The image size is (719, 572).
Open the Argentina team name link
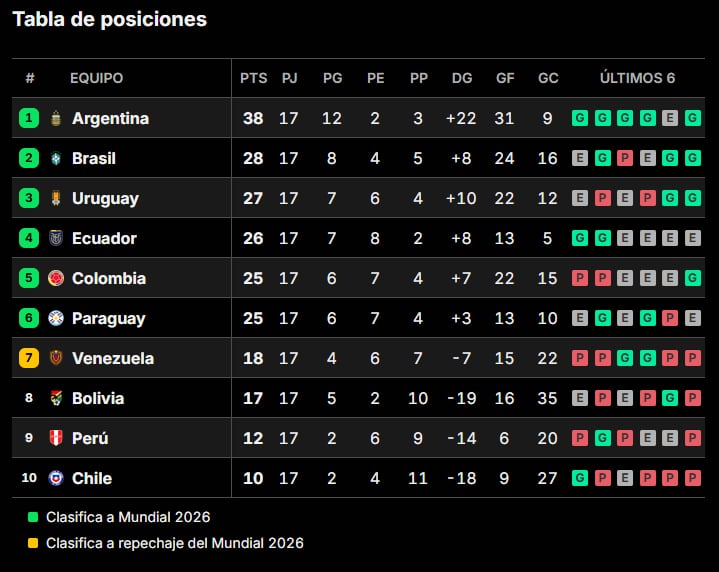click(111, 118)
